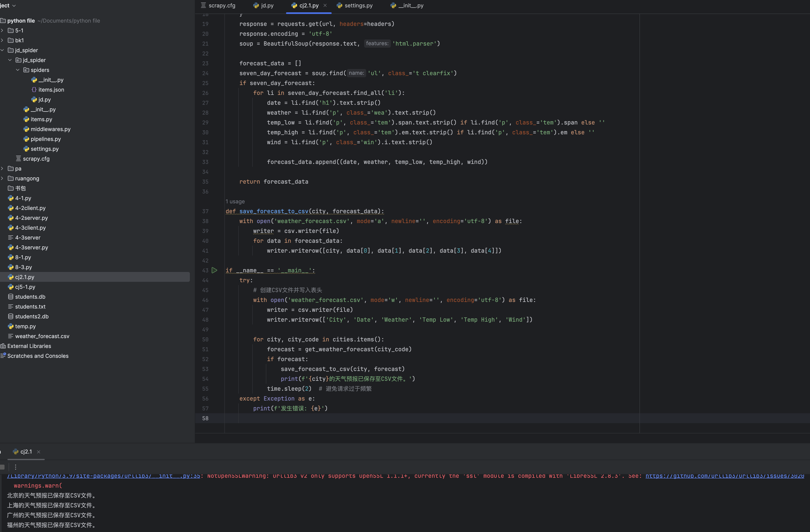Open 4-3client.py file
Screen dimensions: 810x532
pos(27,228)
